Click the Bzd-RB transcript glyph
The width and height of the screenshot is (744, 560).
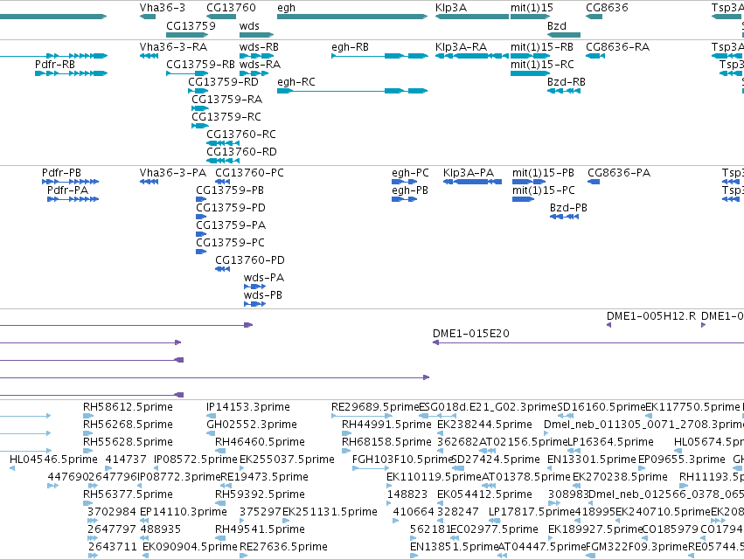(564, 91)
